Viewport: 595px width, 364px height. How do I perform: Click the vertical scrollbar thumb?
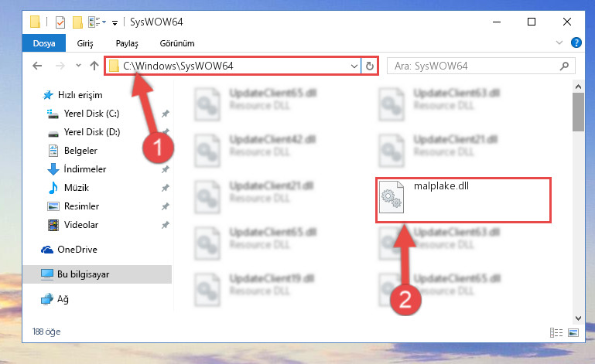(578, 112)
